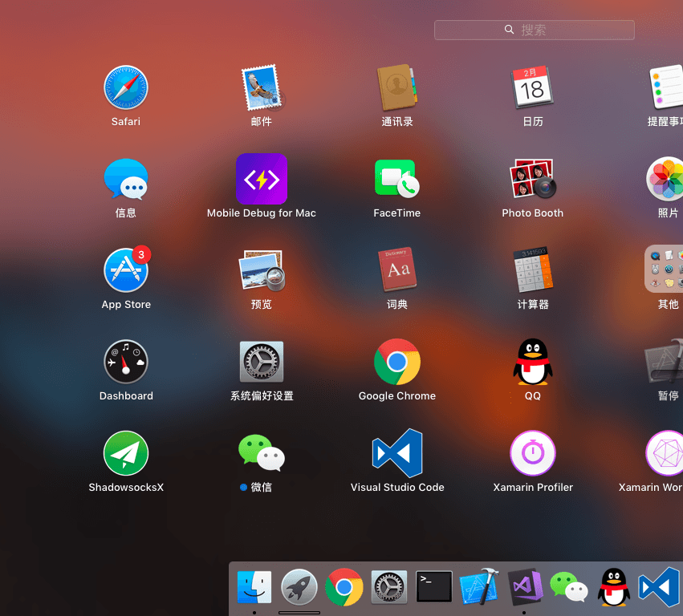This screenshot has width=683, height=616.
Task: Click the paused (暂停) Xcode download
Action: click(665, 362)
